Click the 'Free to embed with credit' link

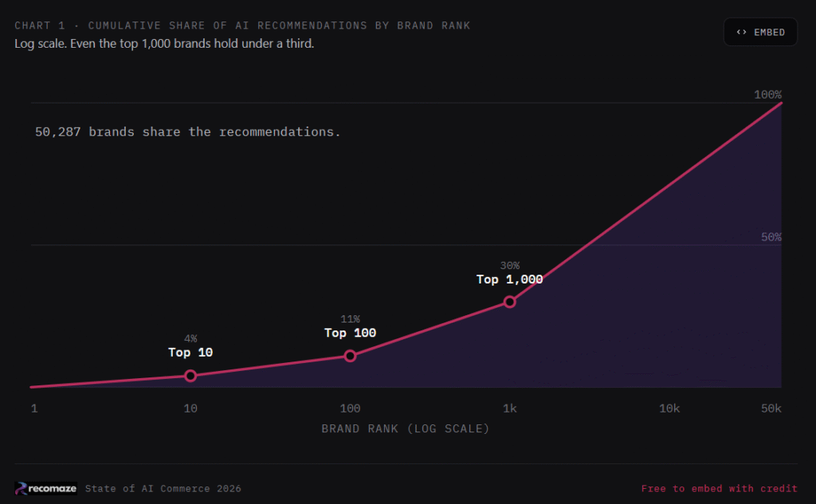[720, 488]
